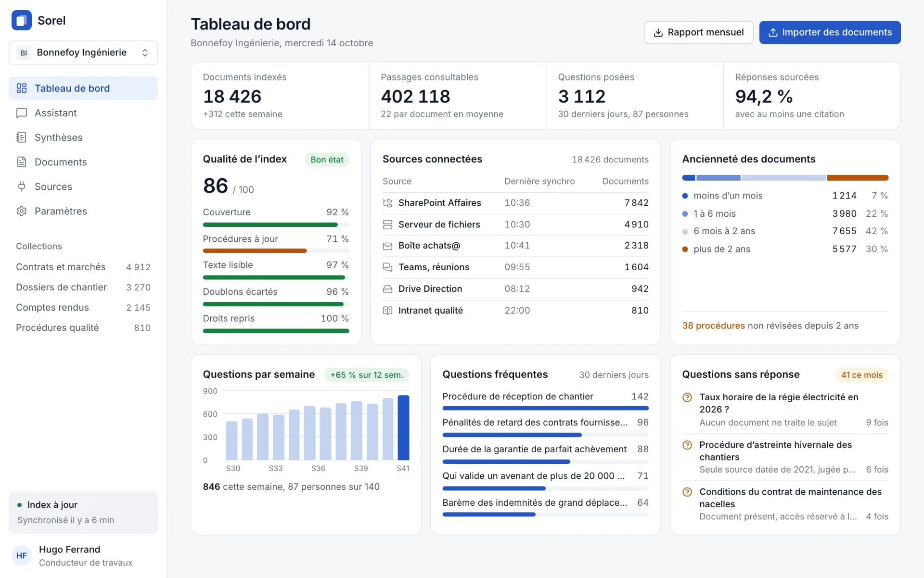Open Comptes rendus collection
This screenshot has width=924, height=578.
(x=83, y=307)
